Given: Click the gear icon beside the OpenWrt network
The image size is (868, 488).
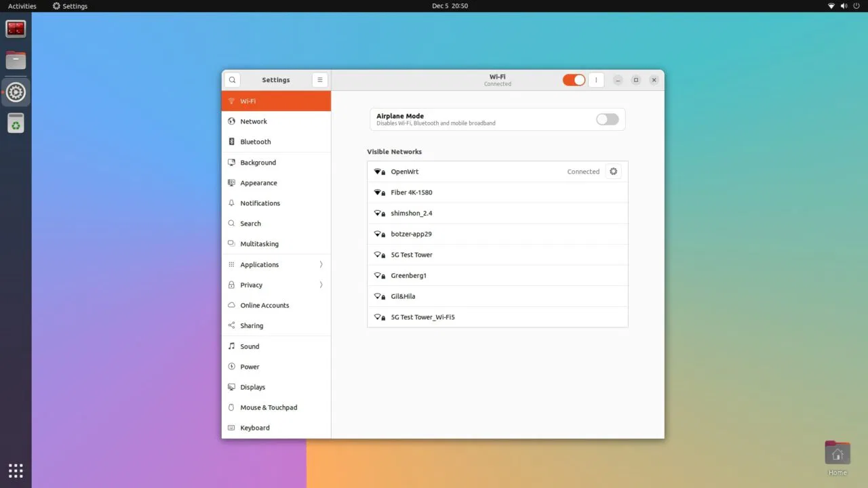Looking at the screenshot, I should pyautogui.click(x=613, y=171).
